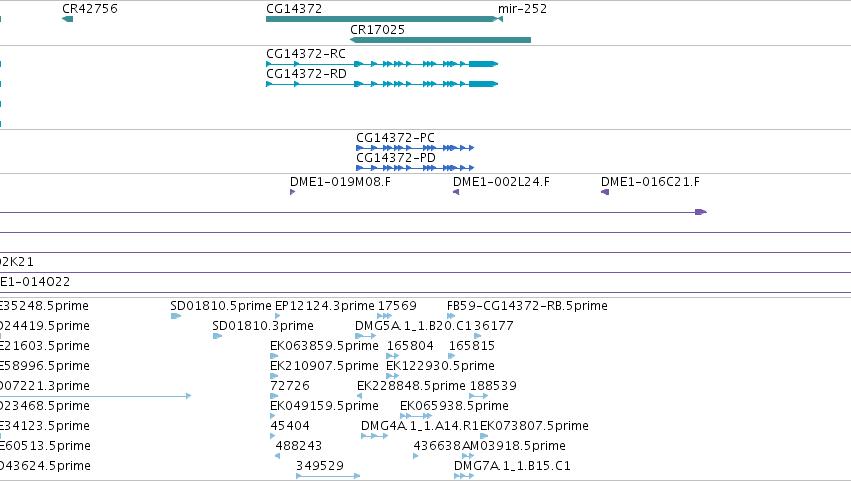Click the FB59-CG14372-RB.5prime EST glyph
This screenshot has width=851, height=481.
[x=450, y=316]
